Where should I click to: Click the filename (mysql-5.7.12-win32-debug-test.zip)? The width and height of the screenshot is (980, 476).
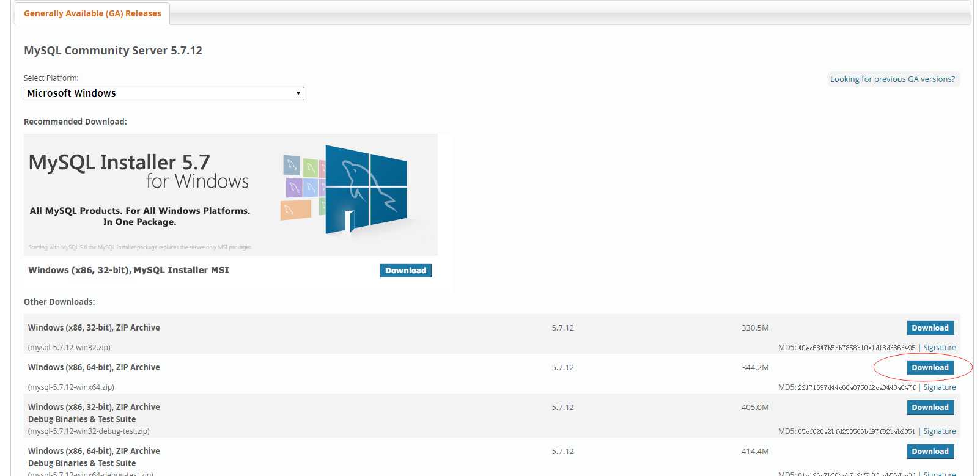click(89, 431)
